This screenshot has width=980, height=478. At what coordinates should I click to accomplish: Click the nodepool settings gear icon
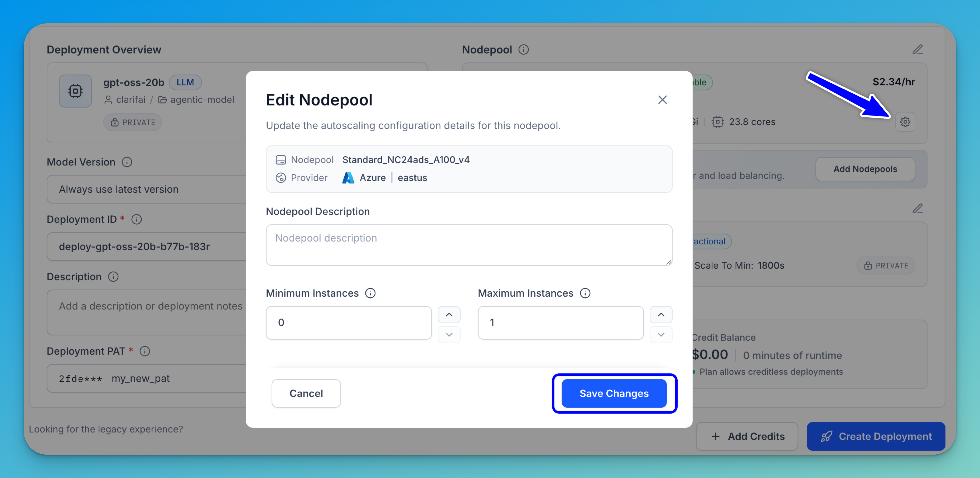[905, 122]
